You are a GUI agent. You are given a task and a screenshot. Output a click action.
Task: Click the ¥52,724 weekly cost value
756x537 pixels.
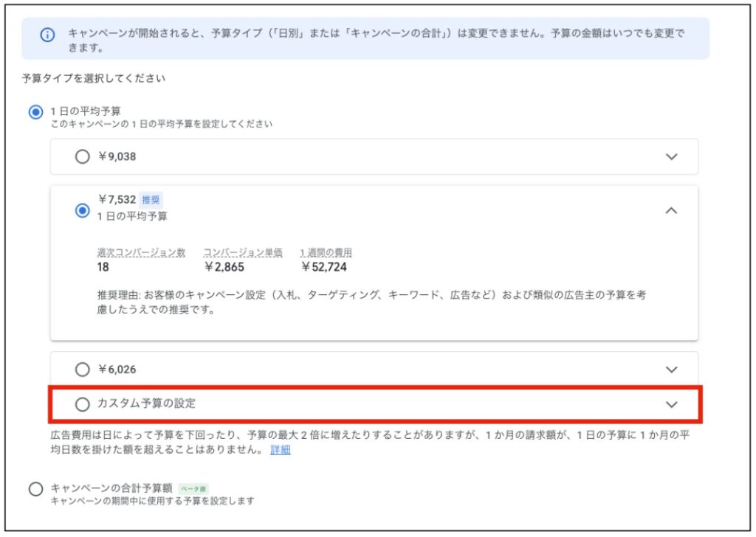pyautogui.click(x=324, y=267)
